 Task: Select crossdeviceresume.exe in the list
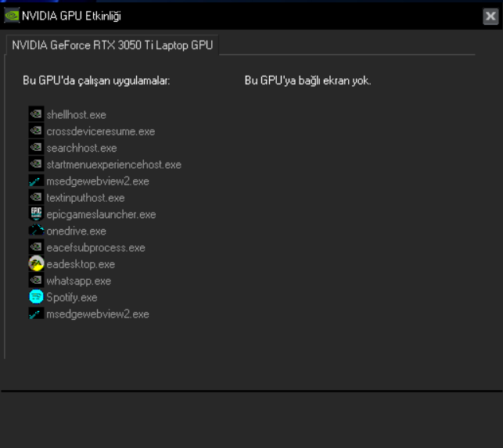point(100,131)
